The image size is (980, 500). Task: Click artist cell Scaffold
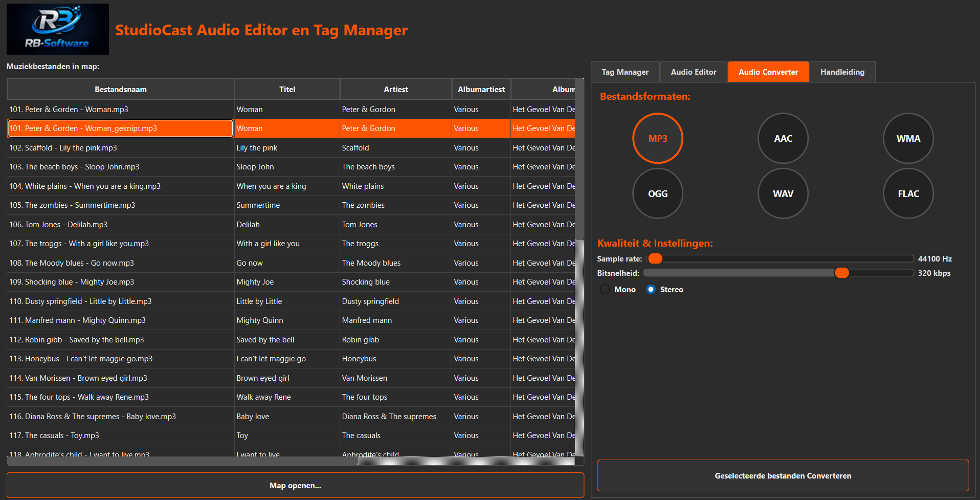click(x=396, y=147)
